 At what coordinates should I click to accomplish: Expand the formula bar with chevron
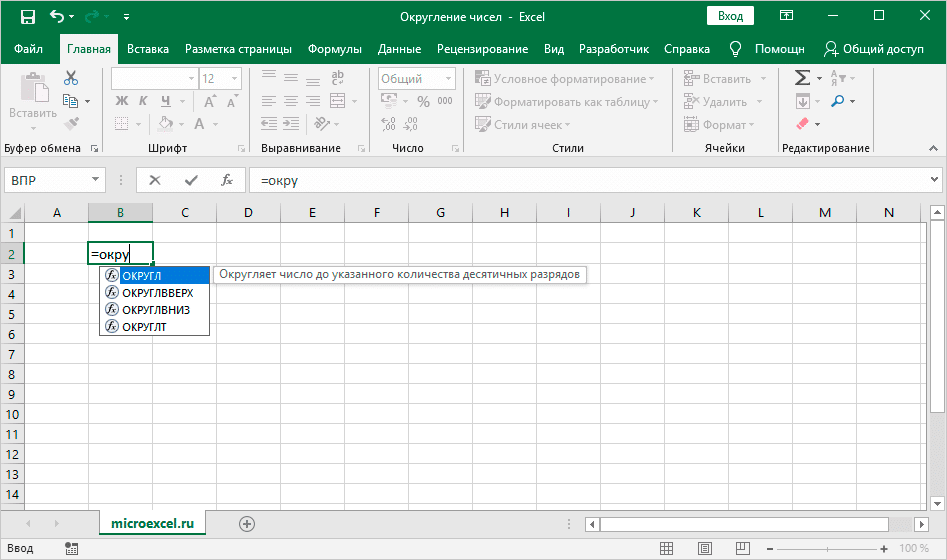pyautogui.click(x=935, y=180)
